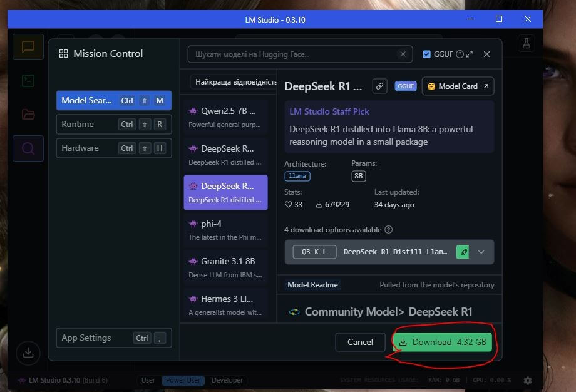Click the 8B params tag

[x=359, y=177]
